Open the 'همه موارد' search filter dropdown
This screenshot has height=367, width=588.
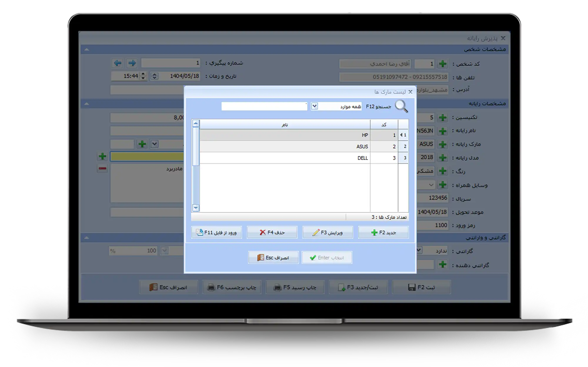click(x=314, y=106)
